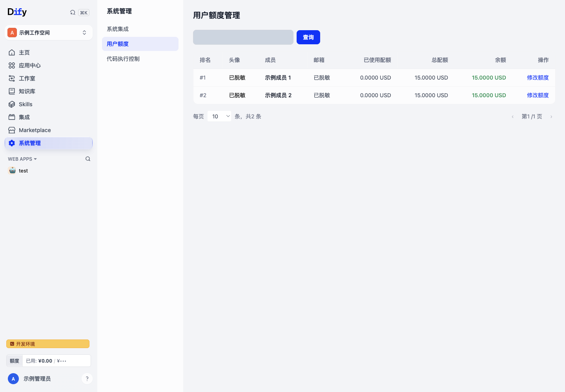
Task: Click the gear icon beside 系统管理
Action: (12, 143)
